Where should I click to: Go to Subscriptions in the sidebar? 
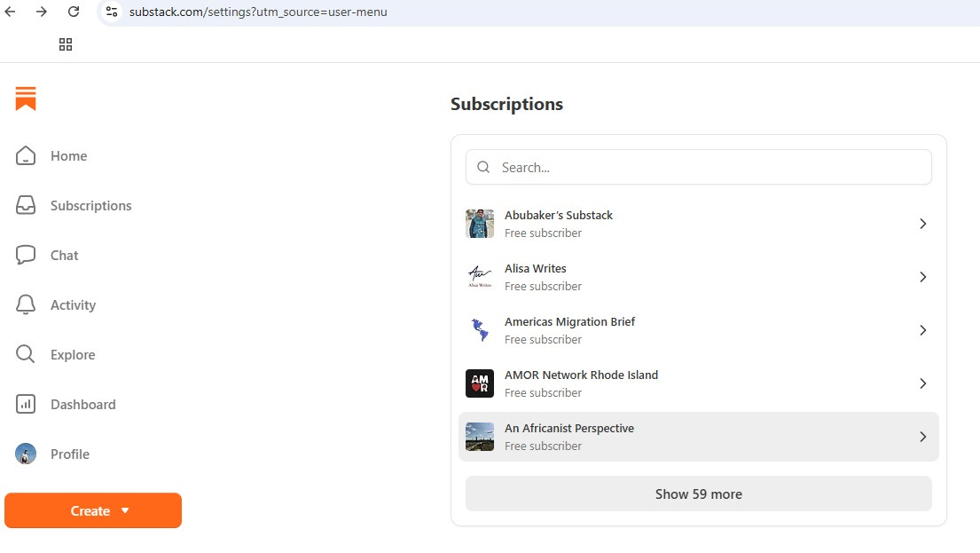[x=90, y=206]
